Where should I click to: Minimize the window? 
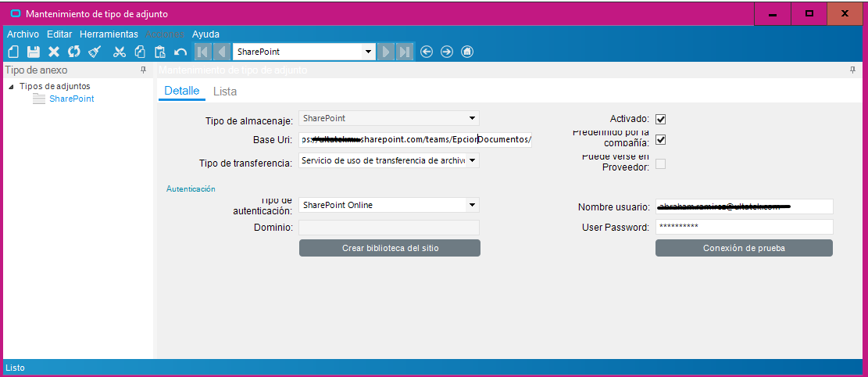(772, 14)
